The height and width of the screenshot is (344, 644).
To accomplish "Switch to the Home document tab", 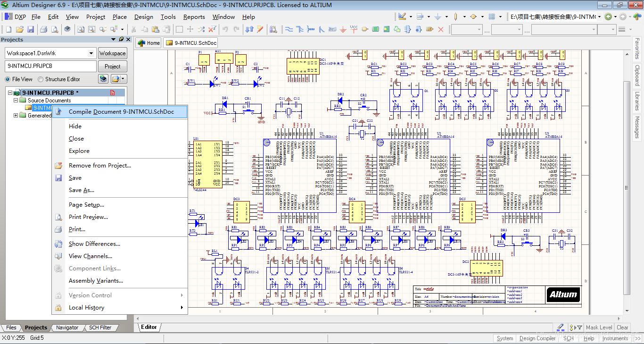I will pos(149,43).
